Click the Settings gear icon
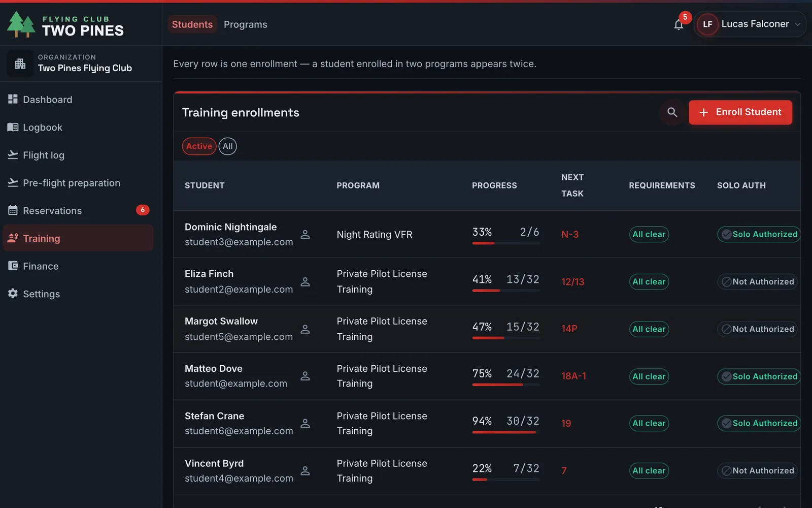The image size is (812, 508). pos(13,294)
